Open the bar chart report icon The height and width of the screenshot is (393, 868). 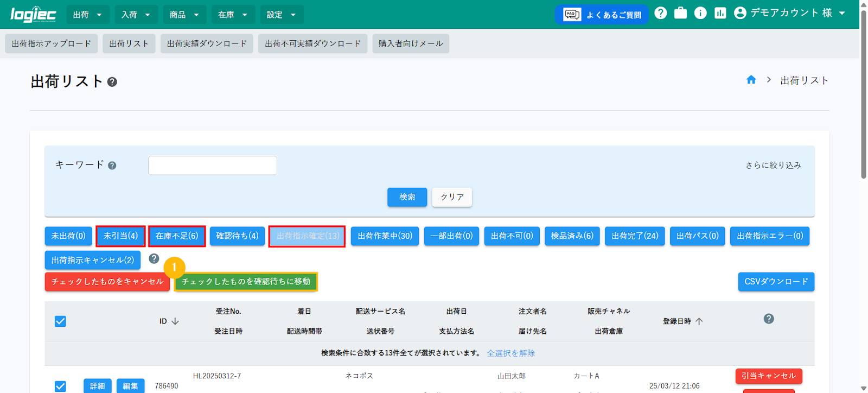click(720, 13)
